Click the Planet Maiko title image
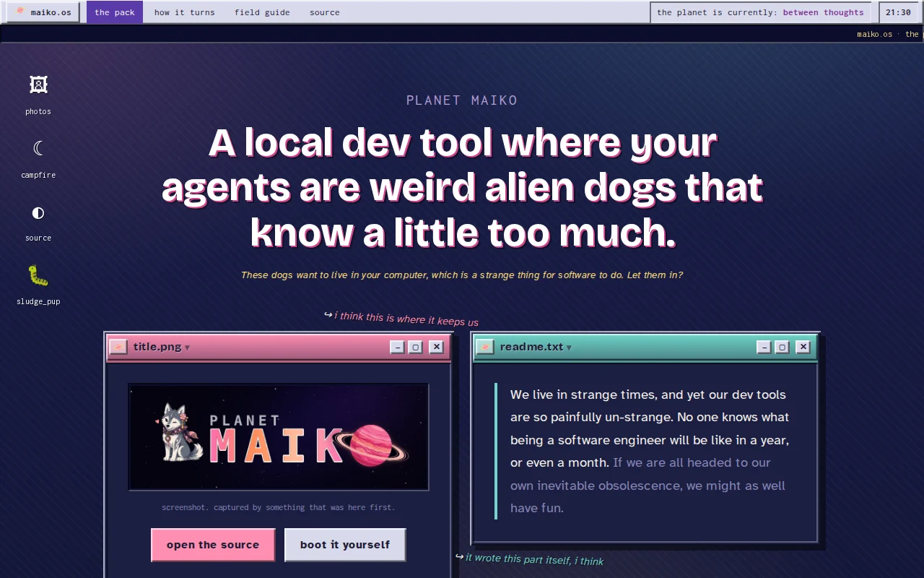Screen dimensions: 924x578 [279, 437]
